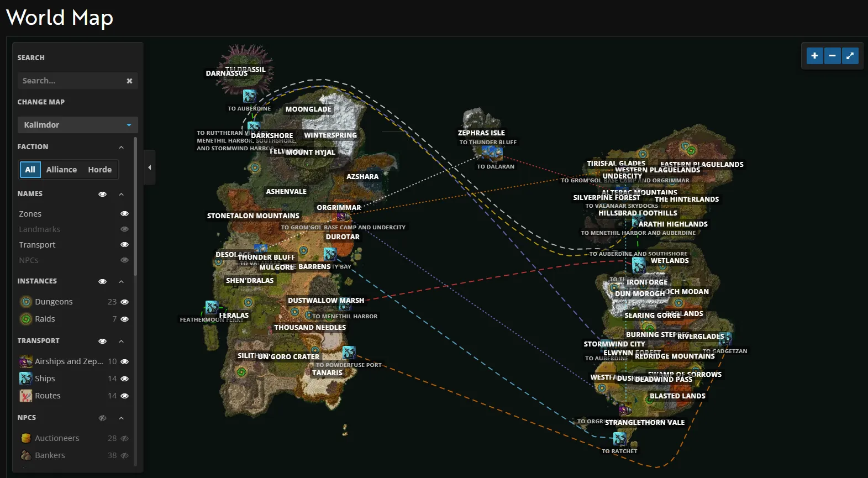Screen dimensions: 868x478
Task: Click the Airships and Zeppelins legend icon
Action: click(x=26, y=361)
